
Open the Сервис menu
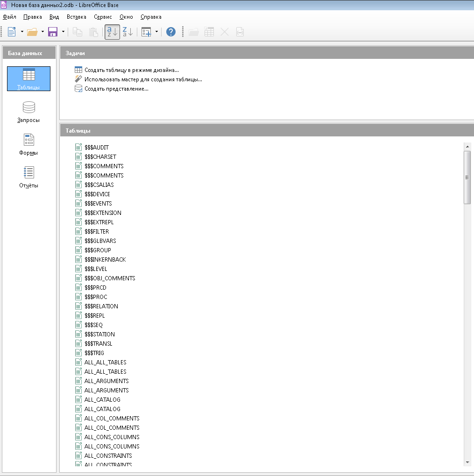click(103, 17)
